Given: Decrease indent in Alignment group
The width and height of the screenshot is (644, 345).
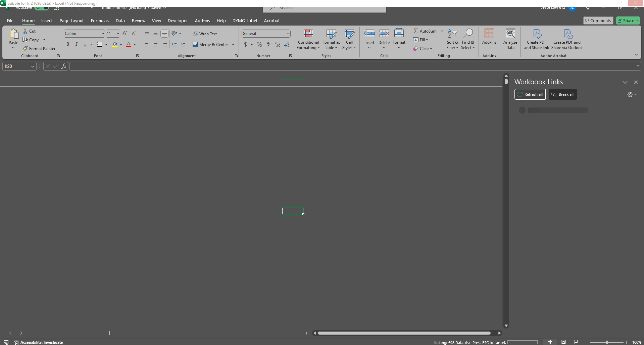Looking at the screenshot, I should (x=174, y=44).
